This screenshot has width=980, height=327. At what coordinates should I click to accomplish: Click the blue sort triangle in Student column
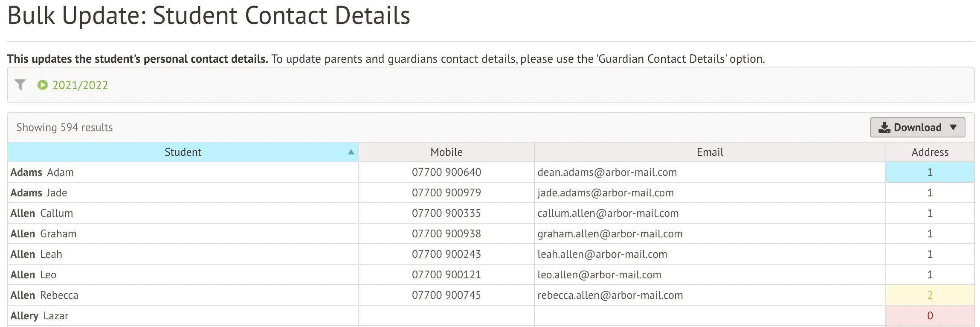(351, 152)
